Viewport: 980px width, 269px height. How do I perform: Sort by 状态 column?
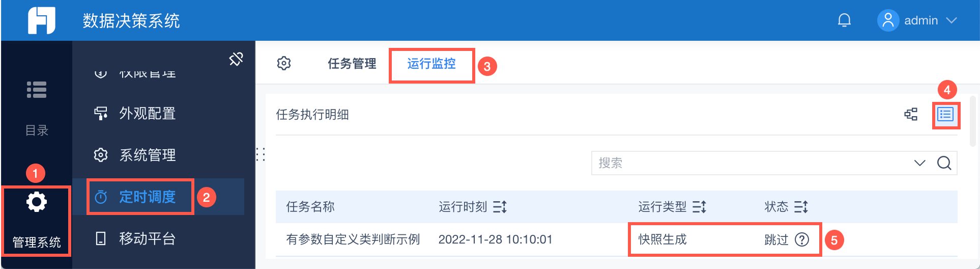pyautogui.click(x=801, y=207)
